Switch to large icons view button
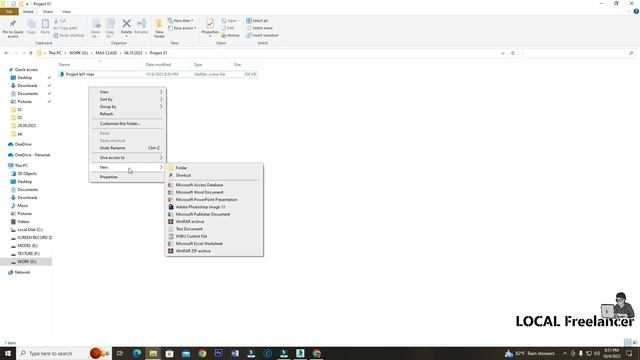The height and width of the screenshot is (360, 640). [x=635, y=342]
